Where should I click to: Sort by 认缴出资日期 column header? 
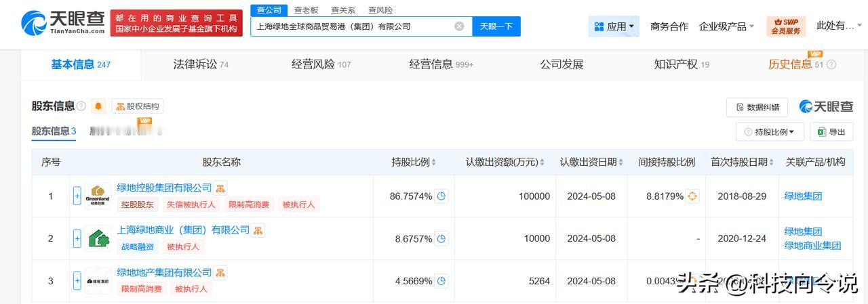[x=591, y=162]
